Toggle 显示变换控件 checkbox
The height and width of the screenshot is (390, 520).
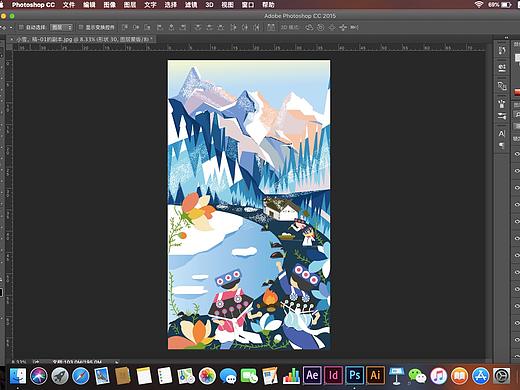click(81, 27)
